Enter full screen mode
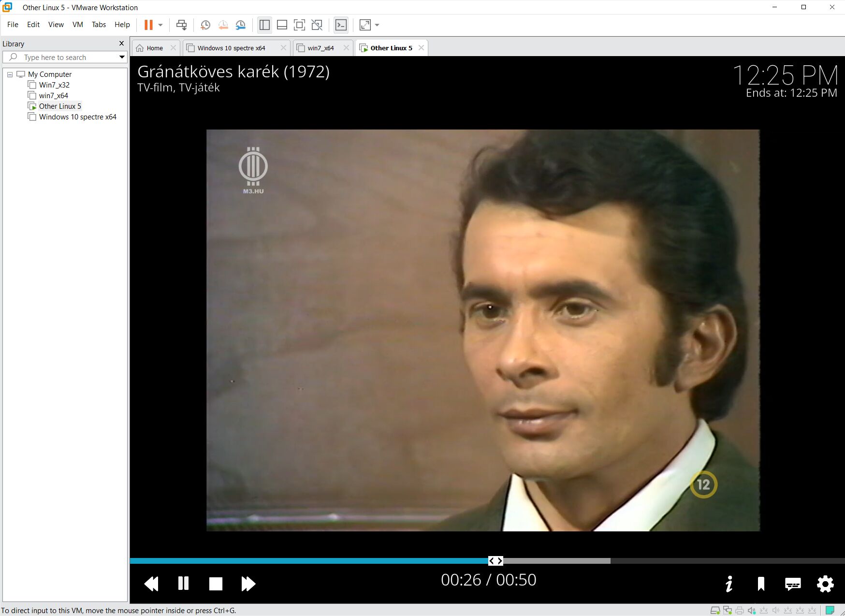Screen dimensions: 845x616 (299, 25)
